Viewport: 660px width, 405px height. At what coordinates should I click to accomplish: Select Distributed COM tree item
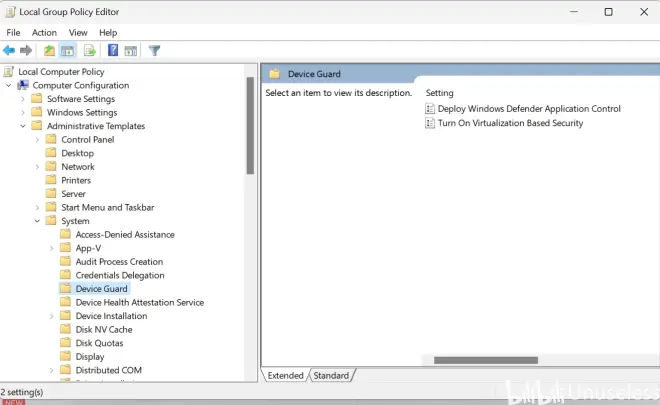[x=109, y=370]
